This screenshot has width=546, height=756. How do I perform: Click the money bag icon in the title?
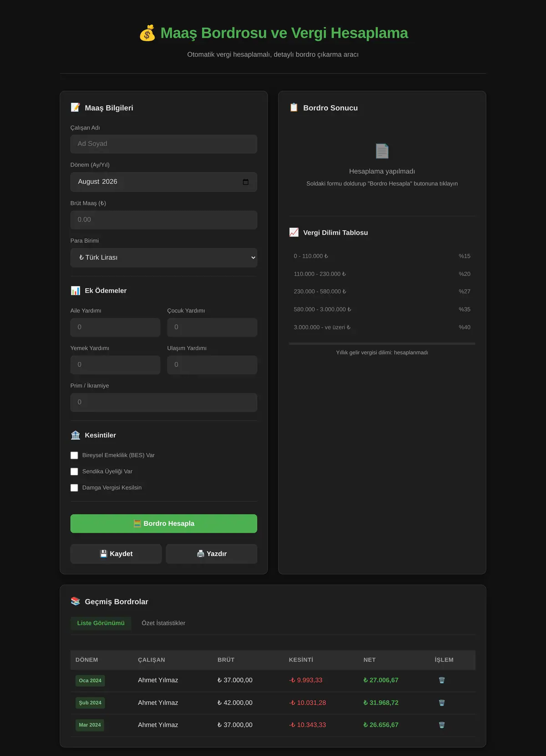click(147, 33)
